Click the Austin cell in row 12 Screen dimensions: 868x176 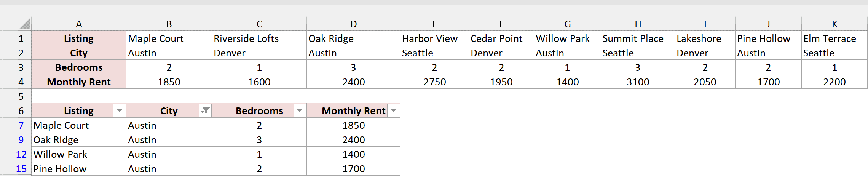169,154
